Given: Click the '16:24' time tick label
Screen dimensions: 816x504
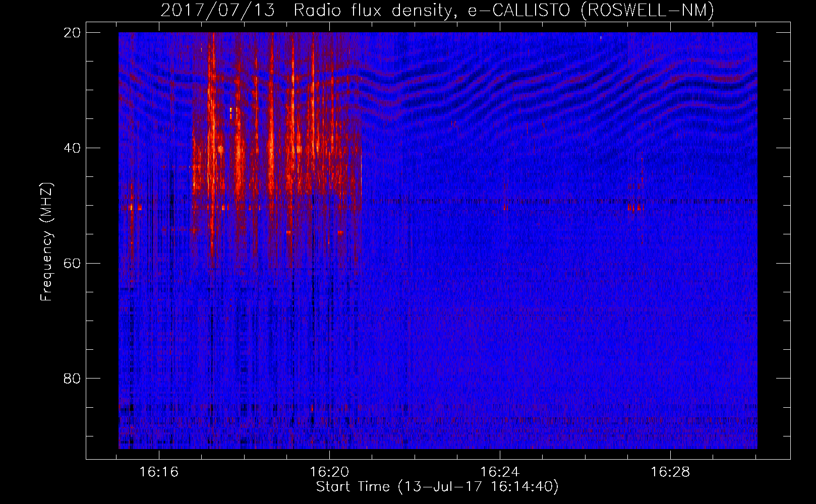Looking at the screenshot, I should click(500, 472).
